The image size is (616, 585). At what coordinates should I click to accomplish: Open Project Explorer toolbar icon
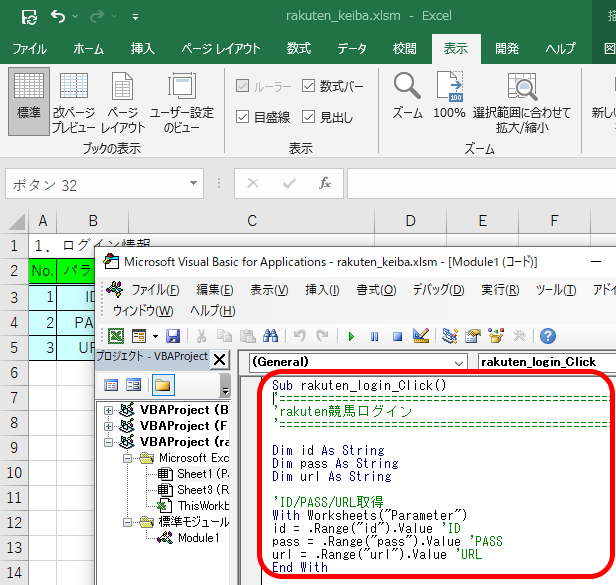[x=449, y=336]
